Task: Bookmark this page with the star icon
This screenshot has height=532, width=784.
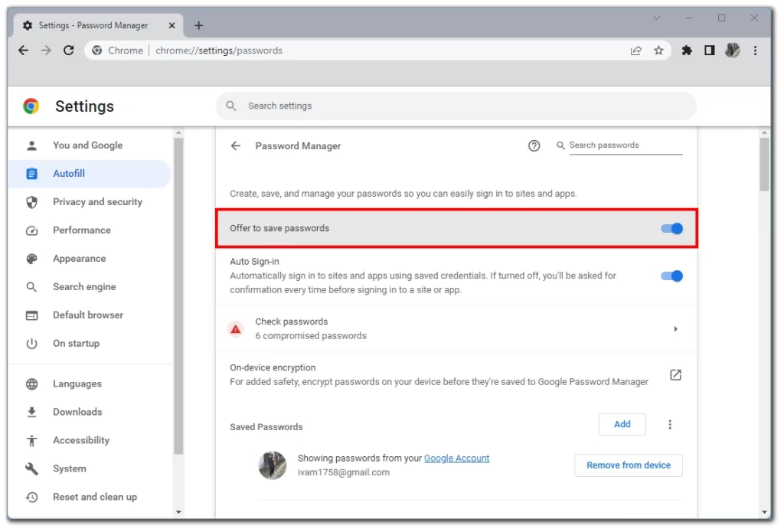Action: 659,51
